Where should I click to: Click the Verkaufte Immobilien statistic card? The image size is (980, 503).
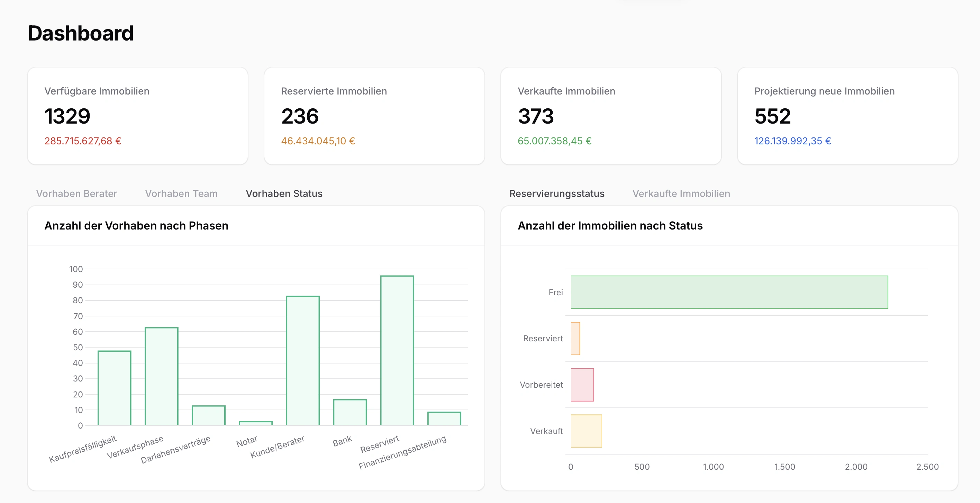coord(611,115)
